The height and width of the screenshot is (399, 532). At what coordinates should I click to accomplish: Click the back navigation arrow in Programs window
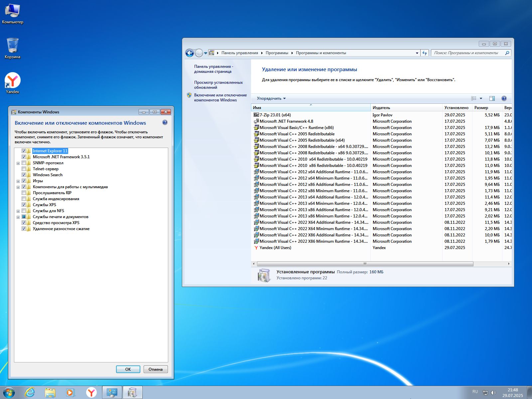pyautogui.click(x=190, y=53)
